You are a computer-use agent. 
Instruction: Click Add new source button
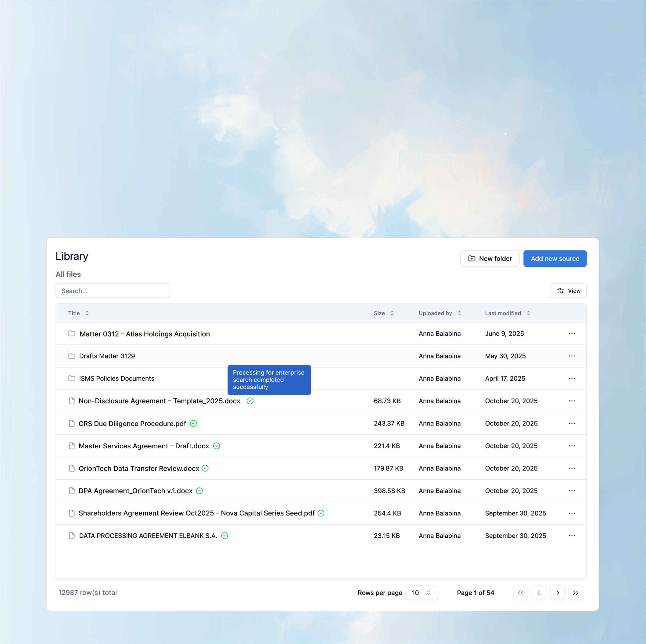click(x=555, y=259)
